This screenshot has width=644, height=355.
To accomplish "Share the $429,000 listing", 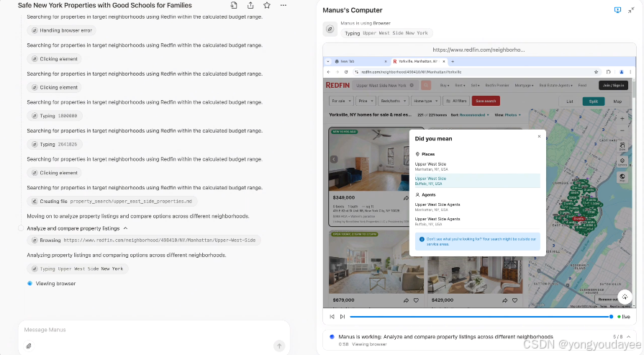I will (x=505, y=300).
